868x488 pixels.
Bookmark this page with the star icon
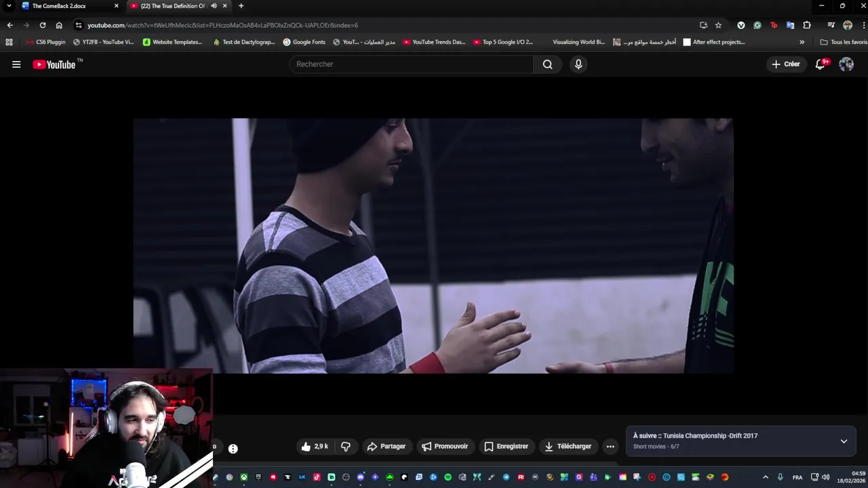tap(718, 25)
